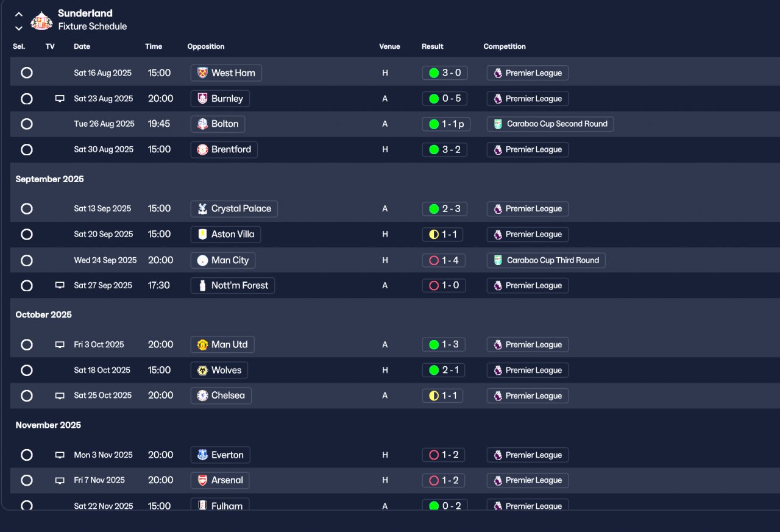The height and width of the screenshot is (532, 780).
Task: Select the Burnley fixture radio button
Action: point(27,99)
